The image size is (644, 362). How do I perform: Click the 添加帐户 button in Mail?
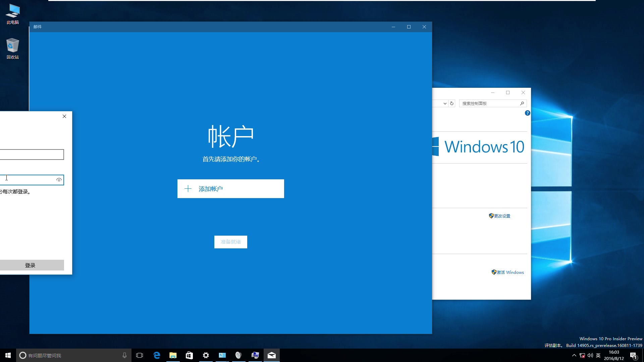(230, 189)
